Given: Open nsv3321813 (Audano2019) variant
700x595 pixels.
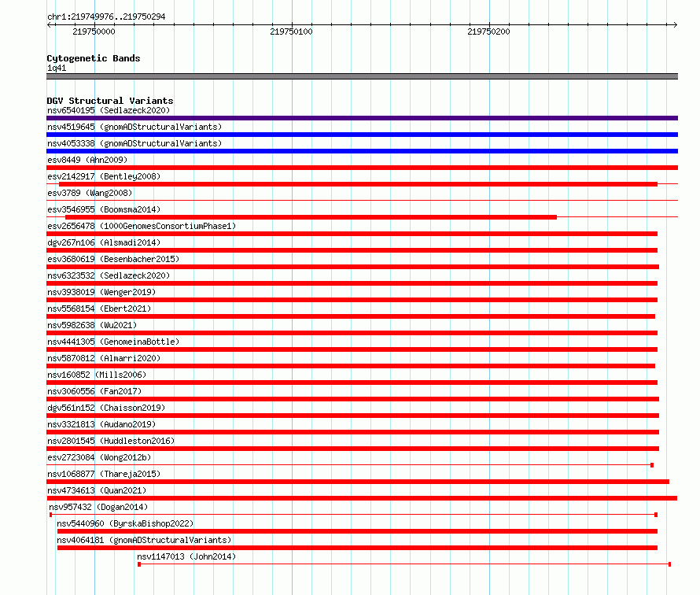Looking at the screenshot, I should tap(101, 424).
